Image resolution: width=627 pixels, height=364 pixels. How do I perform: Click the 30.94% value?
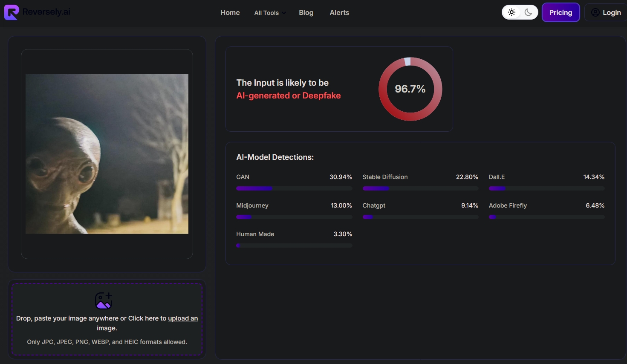coord(341,177)
